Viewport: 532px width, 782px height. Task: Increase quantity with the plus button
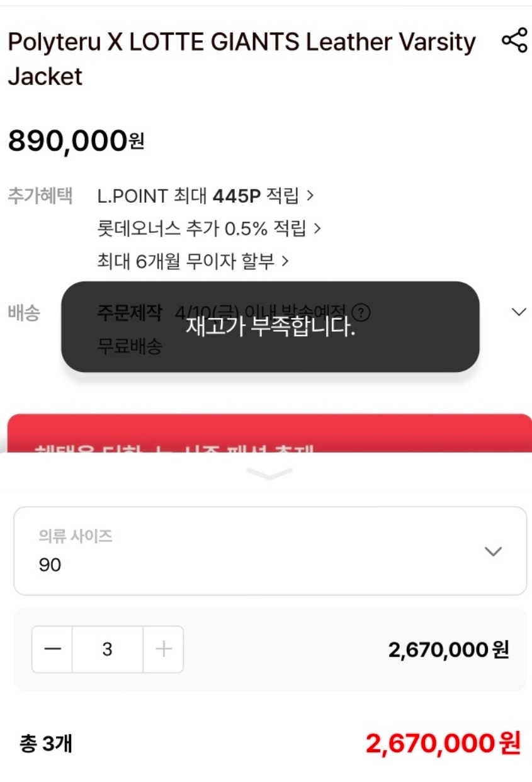point(164,649)
